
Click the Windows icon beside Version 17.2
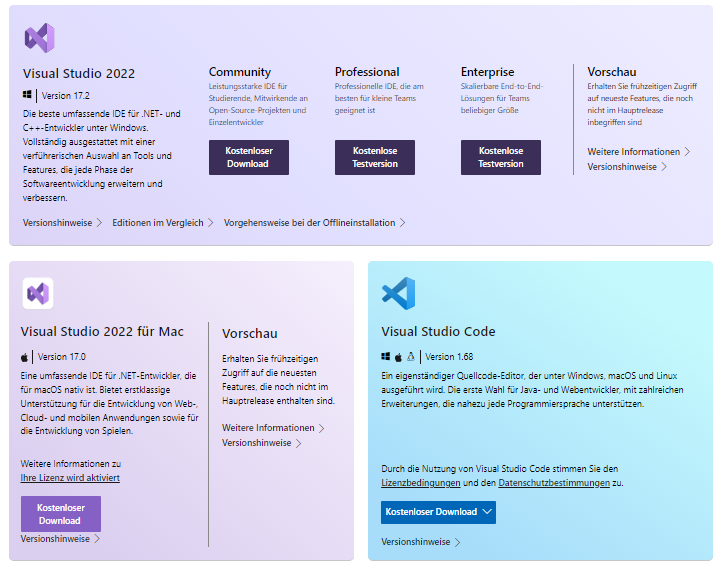27,95
